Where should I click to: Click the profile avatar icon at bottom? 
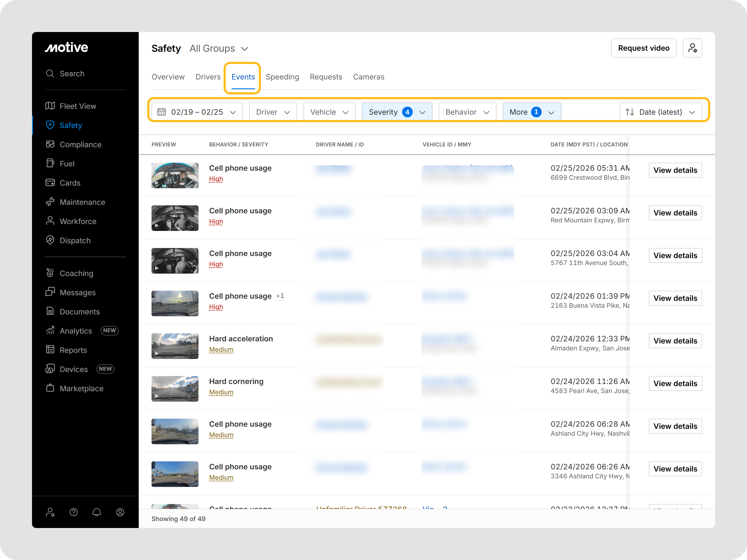pos(120,512)
